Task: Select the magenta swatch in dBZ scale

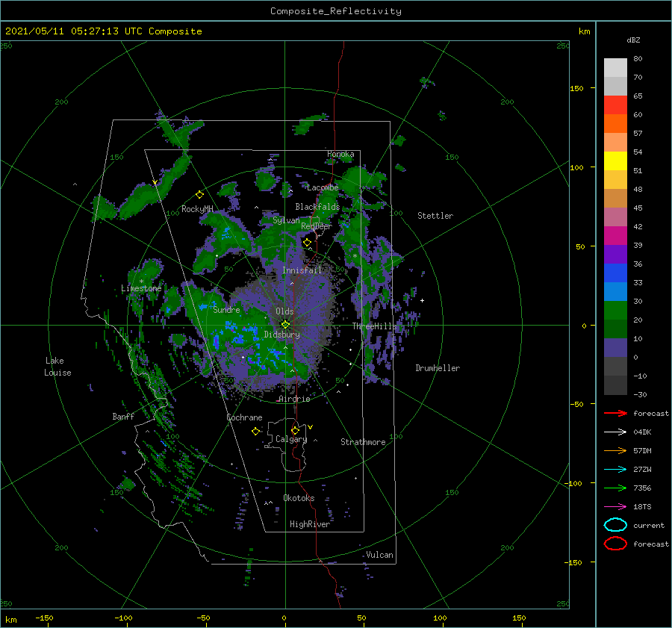Action: [615, 236]
